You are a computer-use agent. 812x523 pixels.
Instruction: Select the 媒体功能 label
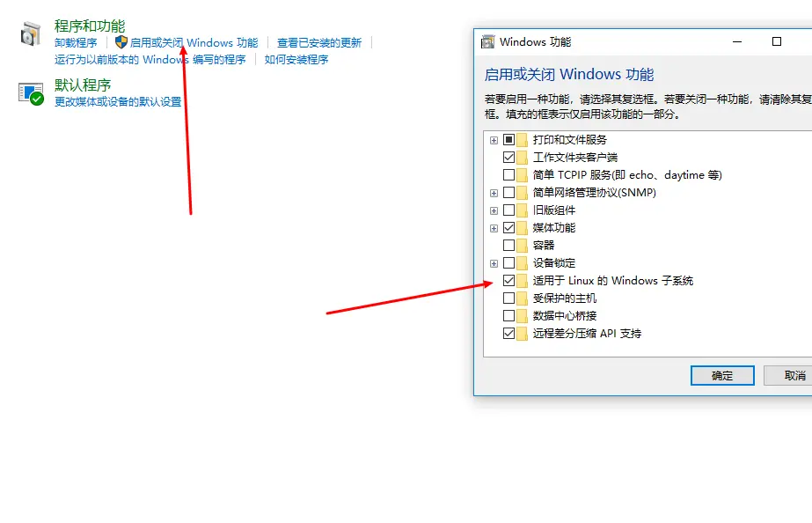click(x=554, y=228)
